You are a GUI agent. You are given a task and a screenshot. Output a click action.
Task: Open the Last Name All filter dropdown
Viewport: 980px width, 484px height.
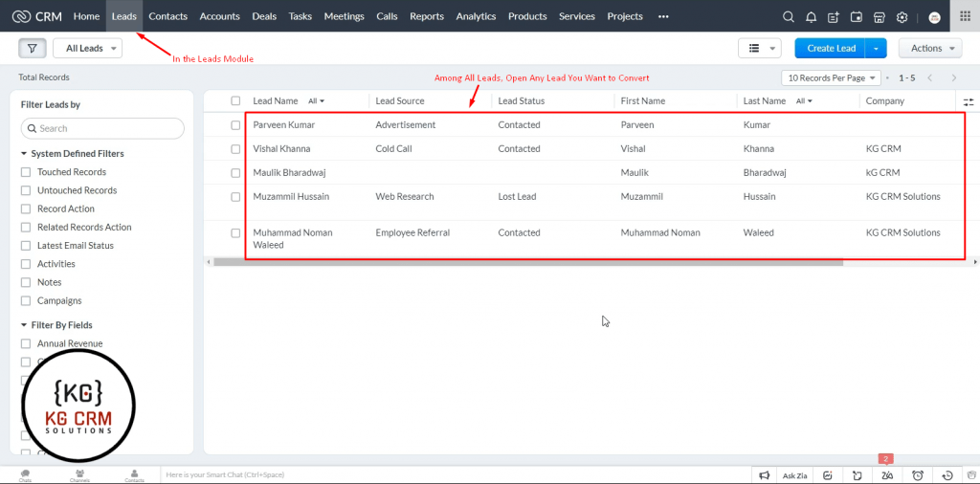(804, 100)
